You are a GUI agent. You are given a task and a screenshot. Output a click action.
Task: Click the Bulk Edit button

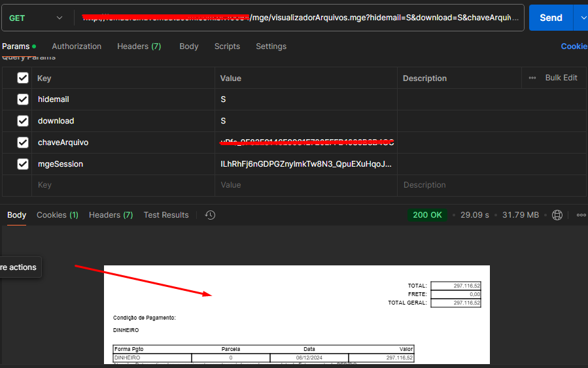tap(561, 78)
